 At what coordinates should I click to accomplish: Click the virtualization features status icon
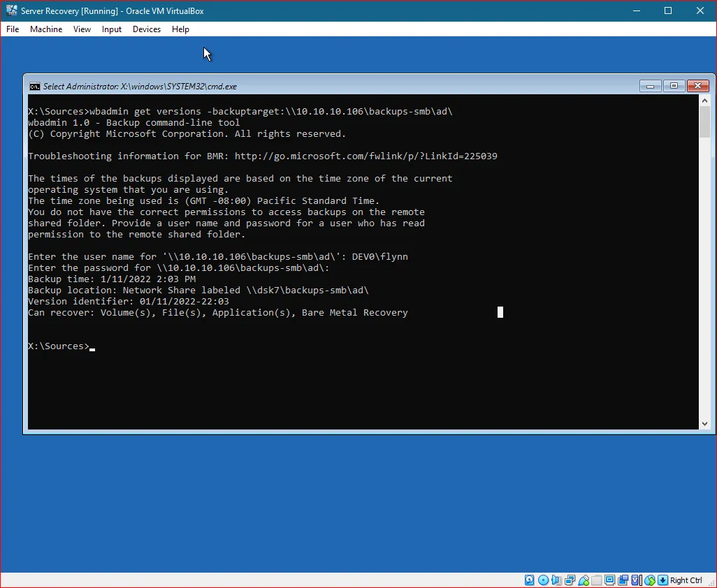[636, 580]
